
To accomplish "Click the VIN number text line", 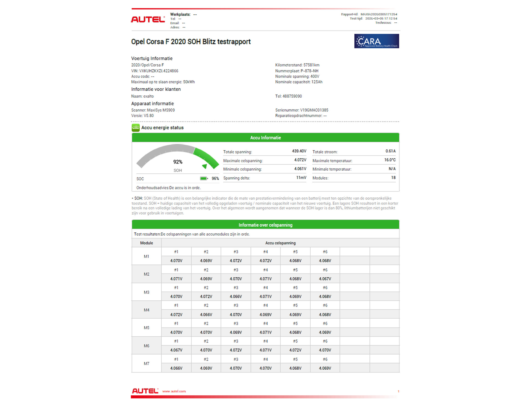I will (155, 71).
